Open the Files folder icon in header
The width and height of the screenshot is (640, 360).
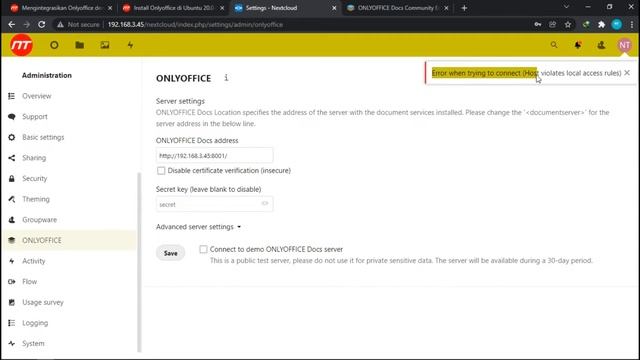(80, 45)
